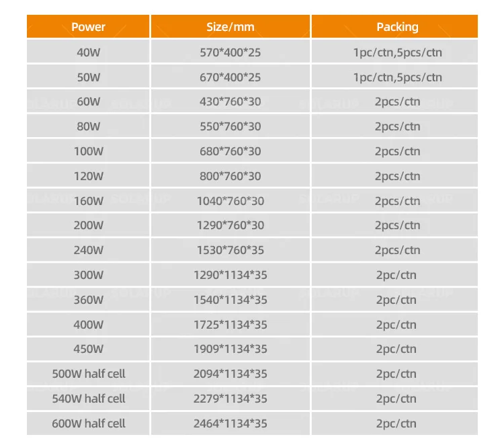
Task: Click the Packing column header
Action: [x=397, y=27]
